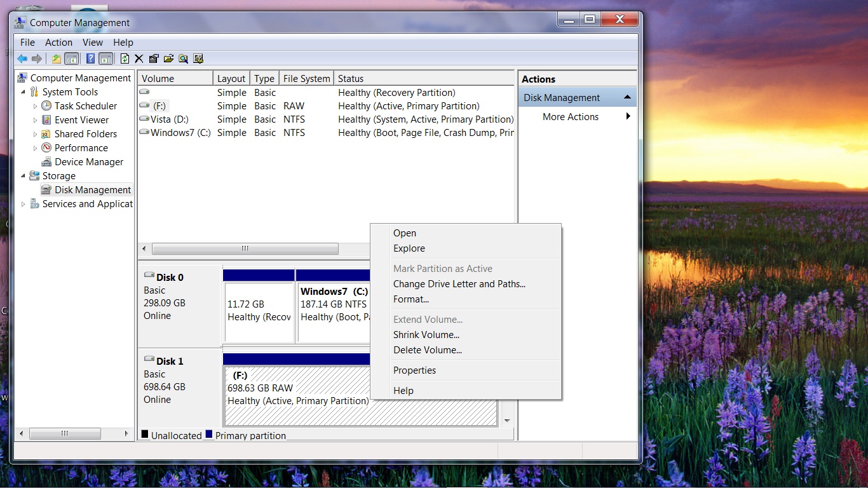The height and width of the screenshot is (488, 868).
Task: Click the Properties toolbar icon
Action: point(154,59)
